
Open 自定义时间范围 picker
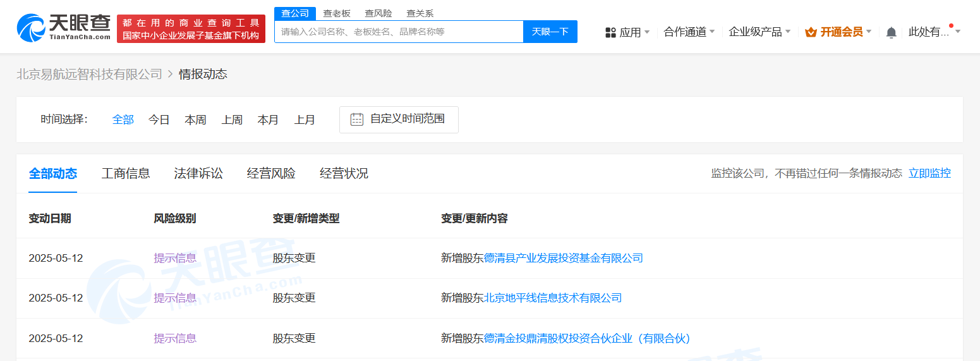point(399,119)
